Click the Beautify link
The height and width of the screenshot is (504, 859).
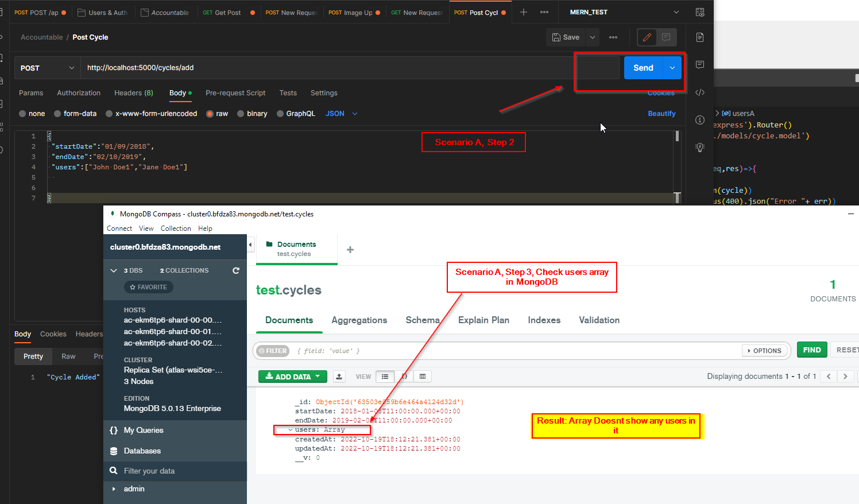[661, 114]
